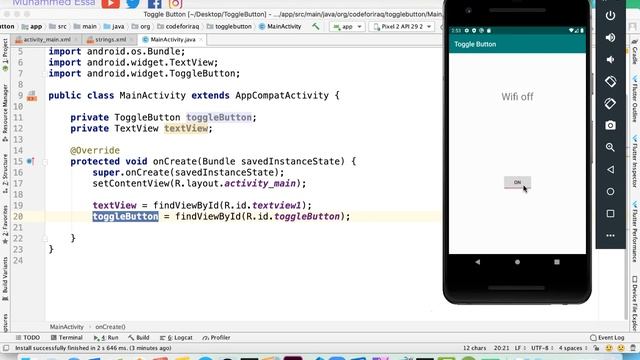Click the togglebutton breadcrumb folder

coord(229,27)
